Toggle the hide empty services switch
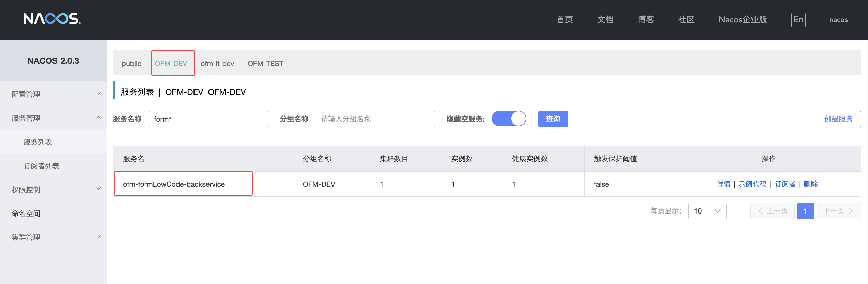The image size is (868, 284). point(509,119)
